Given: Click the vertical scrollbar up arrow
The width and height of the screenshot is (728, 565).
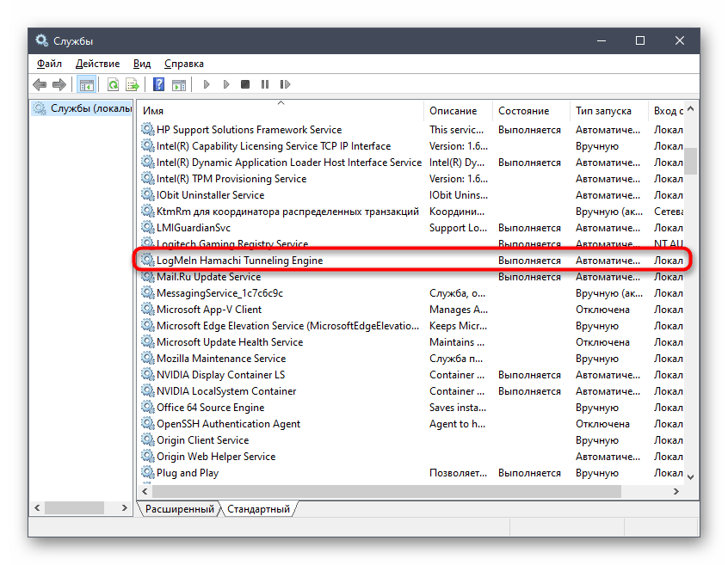Looking at the screenshot, I should (691, 108).
